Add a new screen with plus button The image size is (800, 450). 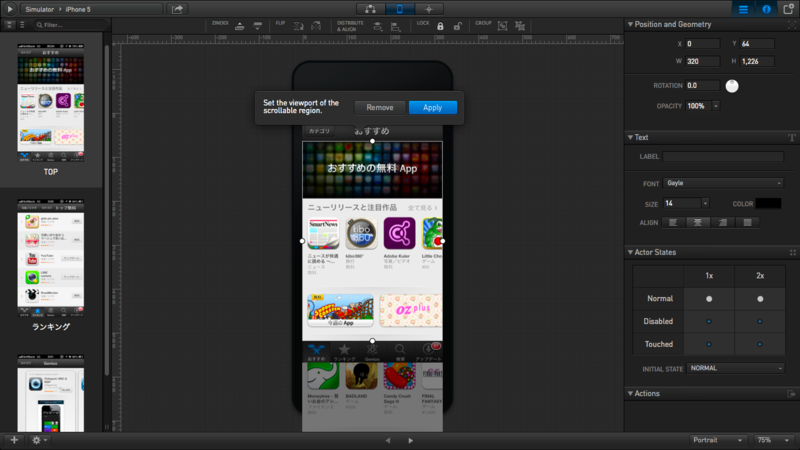pyautogui.click(x=14, y=440)
